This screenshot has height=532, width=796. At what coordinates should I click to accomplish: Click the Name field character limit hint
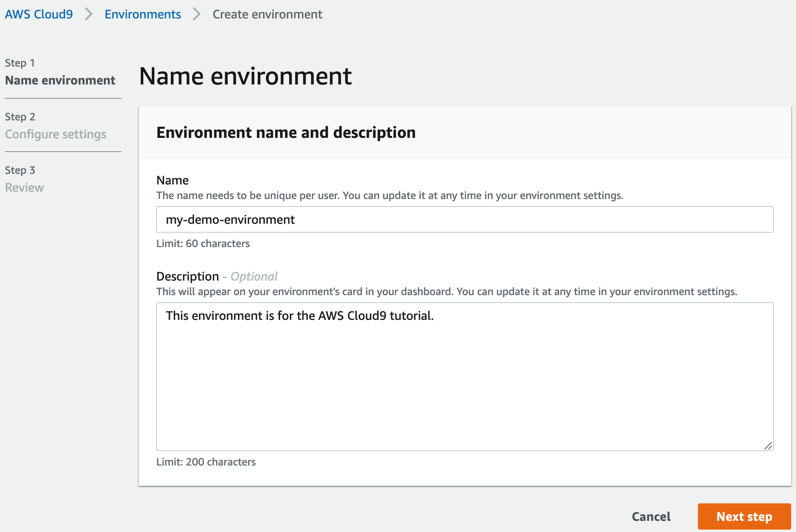click(x=203, y=243)
